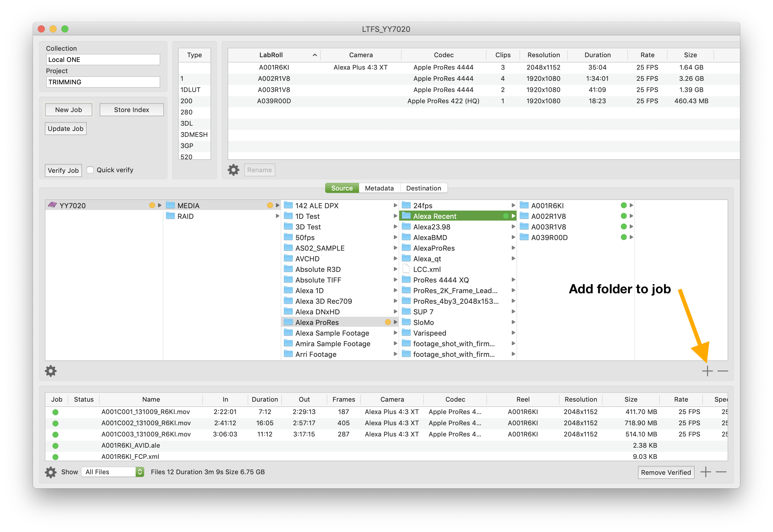
Task: Click orange status dot on YY7020 volume
Action: (x=152, y=205)
